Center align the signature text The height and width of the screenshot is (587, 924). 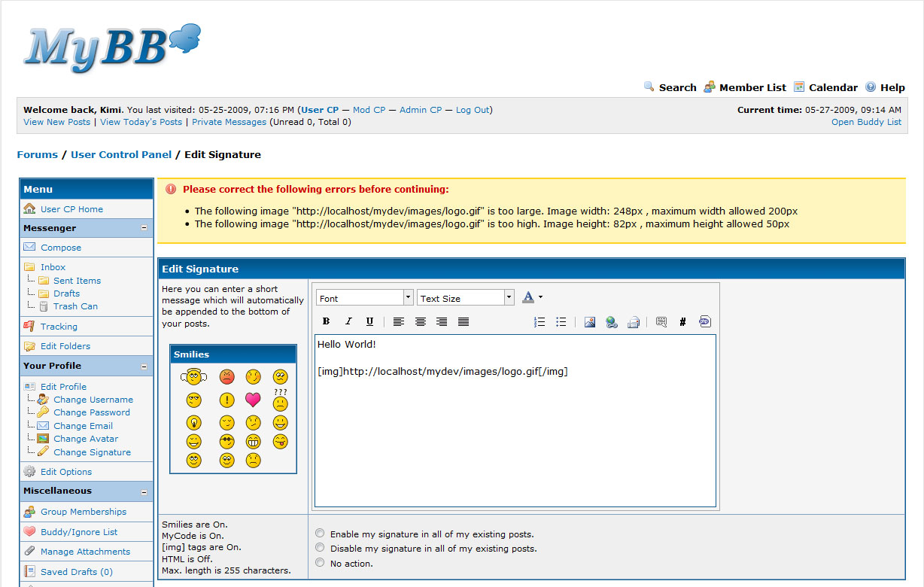click(x=421, y=321)
